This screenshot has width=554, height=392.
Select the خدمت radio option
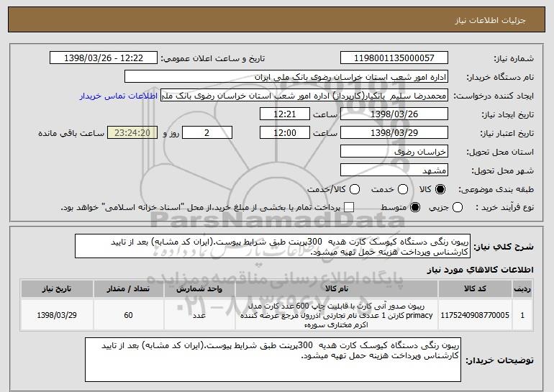click(x=403, y=189)
